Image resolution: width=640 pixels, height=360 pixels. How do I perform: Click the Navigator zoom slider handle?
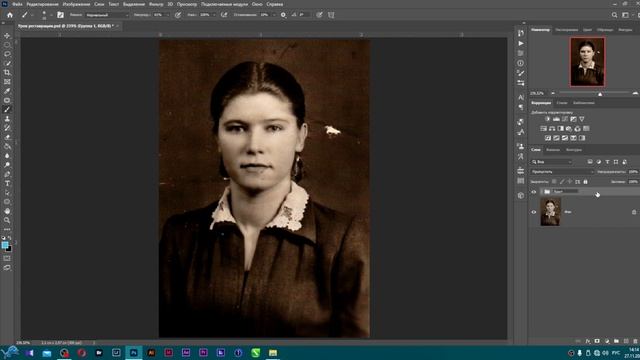pos(600,93)
